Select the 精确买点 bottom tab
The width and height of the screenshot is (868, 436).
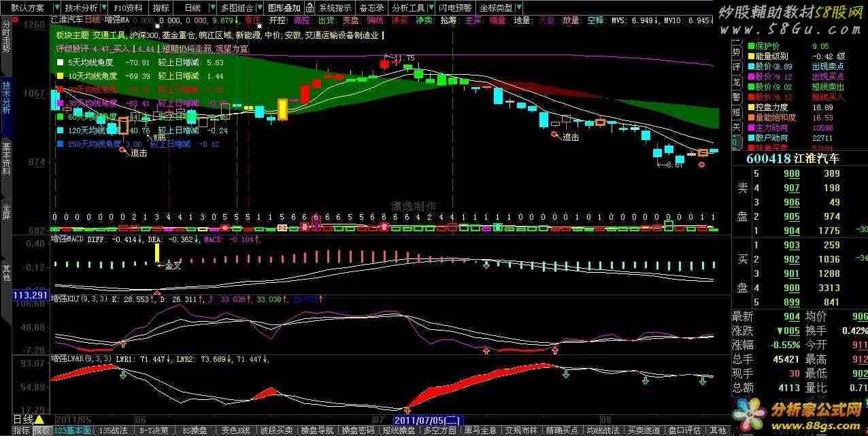pos(562,431)
